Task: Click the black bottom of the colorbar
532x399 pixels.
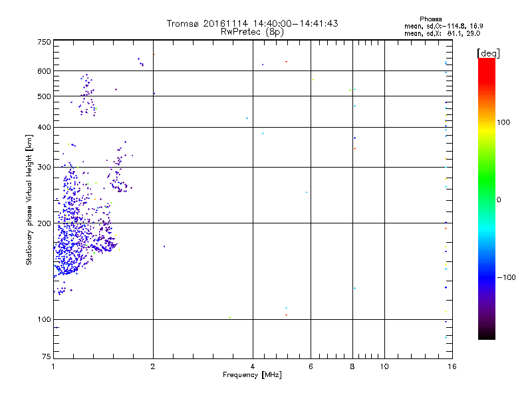Action: pyautogui.click(x=487, y=334)
